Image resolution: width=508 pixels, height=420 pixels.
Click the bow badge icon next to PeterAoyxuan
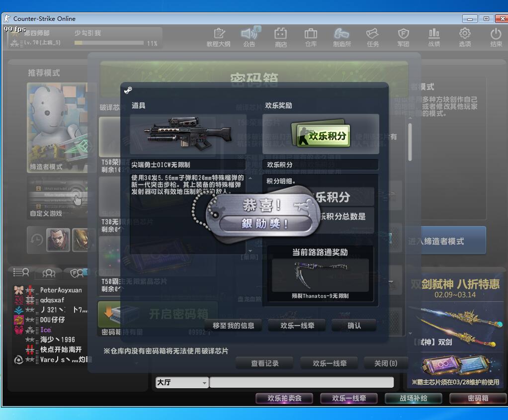point(19,290)
